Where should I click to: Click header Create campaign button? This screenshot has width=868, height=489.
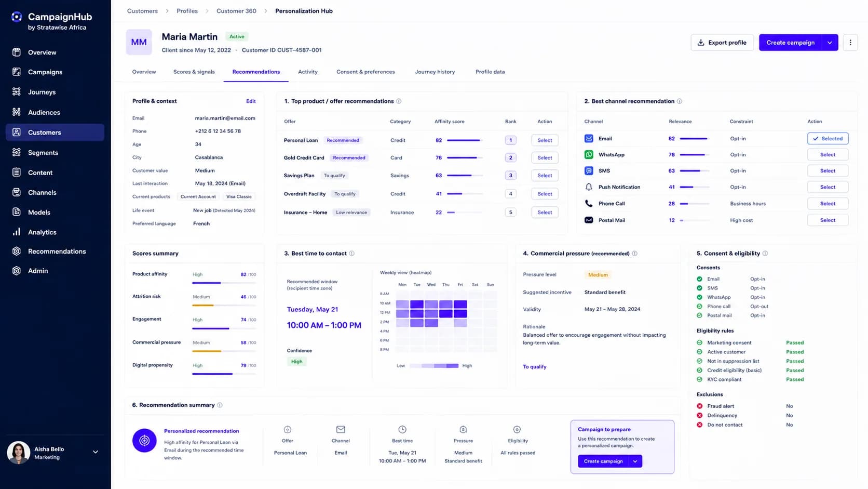[x=790, y=43]
